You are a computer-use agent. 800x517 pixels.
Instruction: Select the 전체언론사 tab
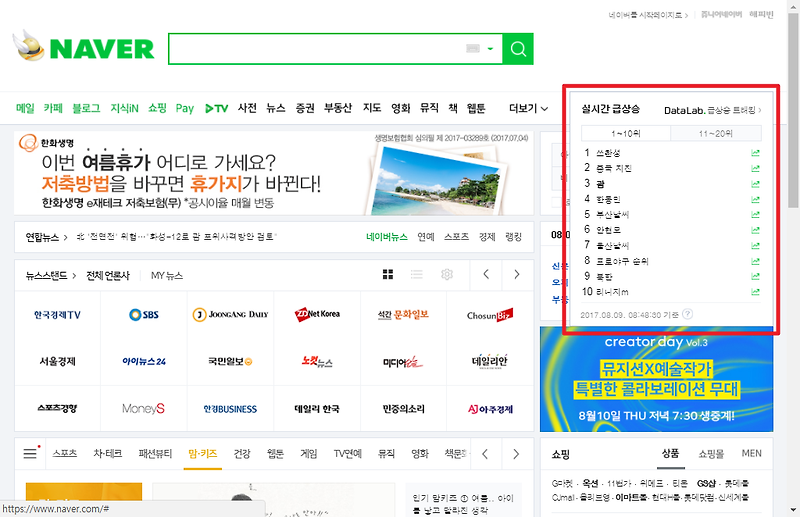(108, 276)
